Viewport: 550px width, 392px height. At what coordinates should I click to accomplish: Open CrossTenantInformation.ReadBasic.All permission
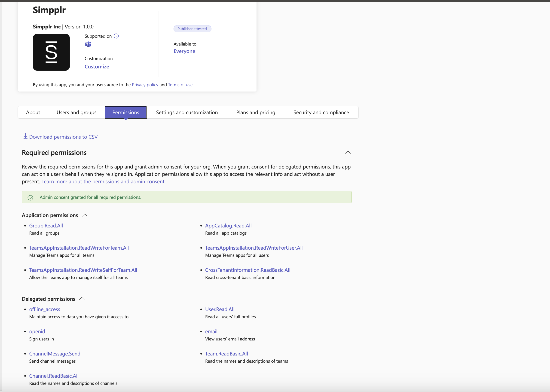pyautogui.click(x=247, y=270)
